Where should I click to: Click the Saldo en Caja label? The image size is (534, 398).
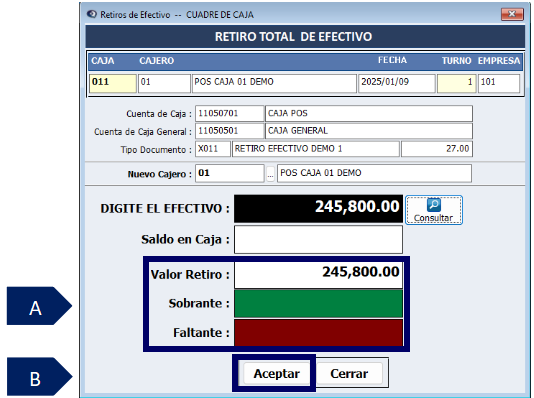click(x=185, y=240)
